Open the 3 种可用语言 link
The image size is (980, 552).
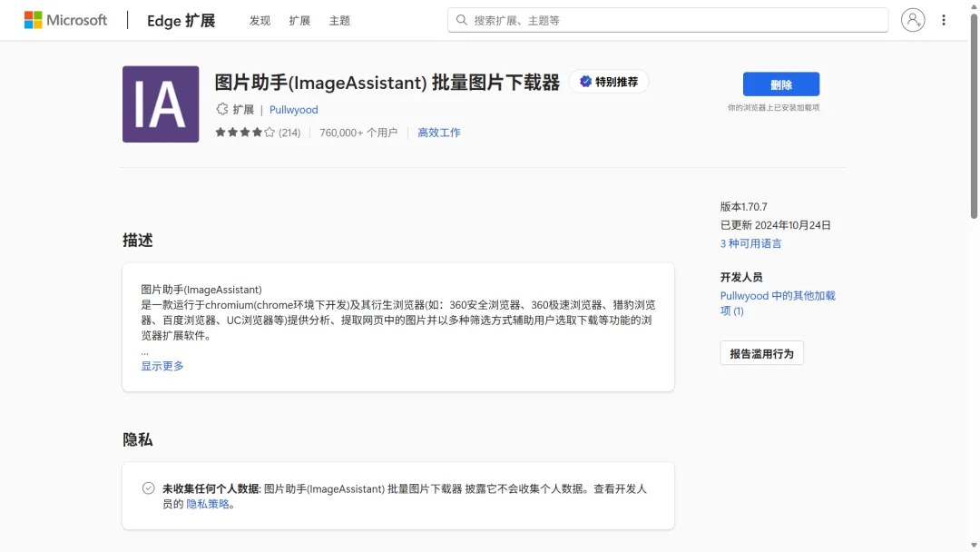tap(750, 244)
